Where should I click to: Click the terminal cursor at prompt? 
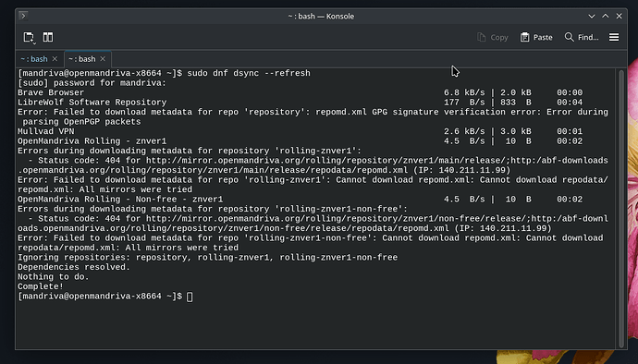point(190,297)
